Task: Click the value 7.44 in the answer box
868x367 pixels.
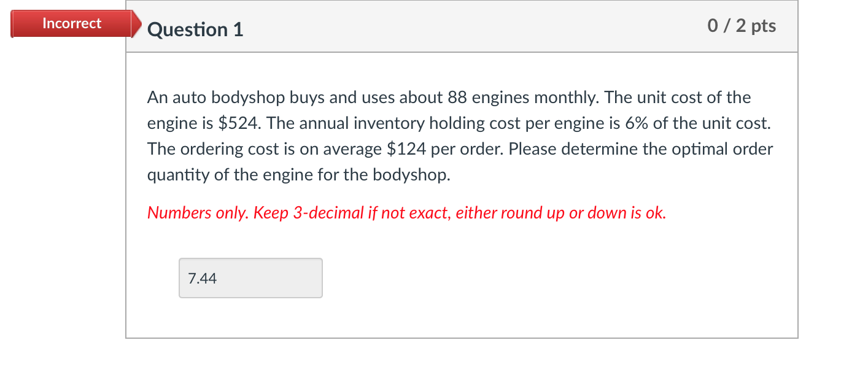Action: [x=201, y=278]
